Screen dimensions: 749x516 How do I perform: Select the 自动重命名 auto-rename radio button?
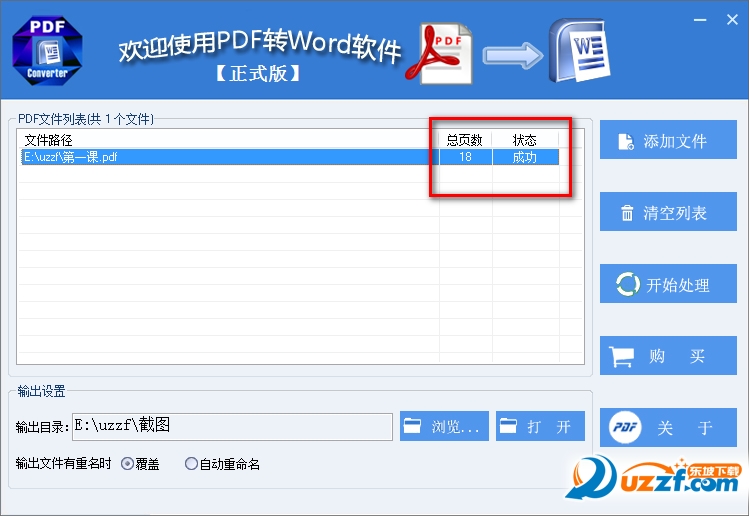pos(191,463)
